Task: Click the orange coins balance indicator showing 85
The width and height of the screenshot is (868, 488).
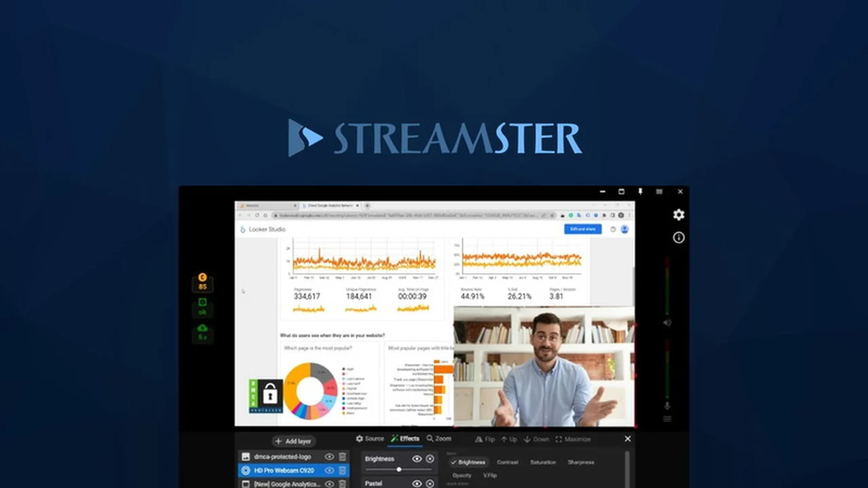Action: pos(202,281)
